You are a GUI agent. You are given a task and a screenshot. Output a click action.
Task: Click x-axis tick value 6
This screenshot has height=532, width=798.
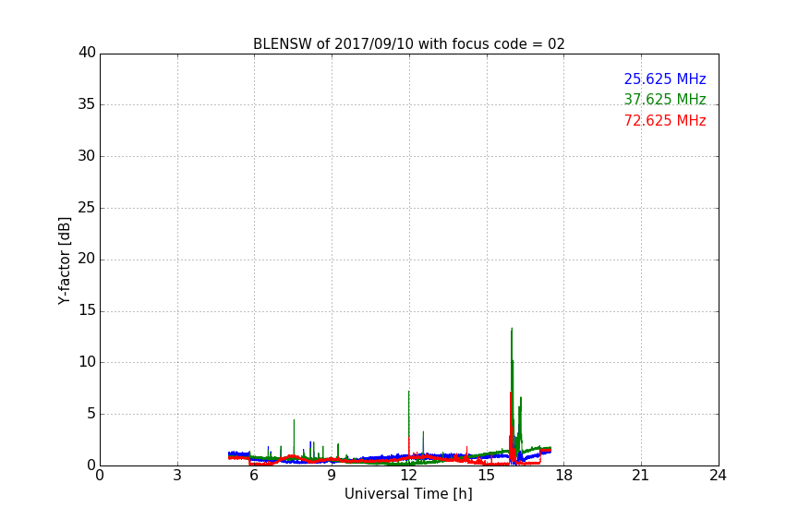point(254,476)
